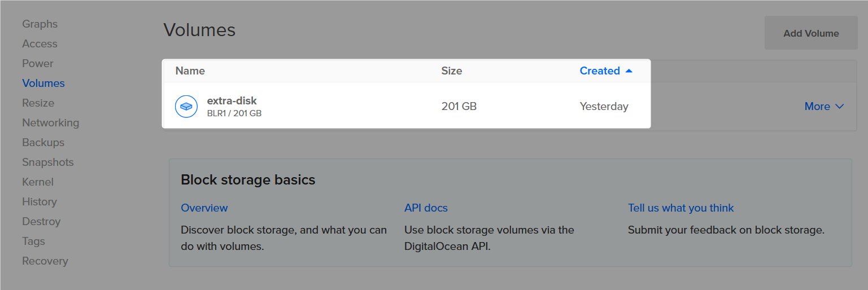Click the extra-disk volume icon
The height and width of the screenshot is (290, 868).
(x=186, y=107)
